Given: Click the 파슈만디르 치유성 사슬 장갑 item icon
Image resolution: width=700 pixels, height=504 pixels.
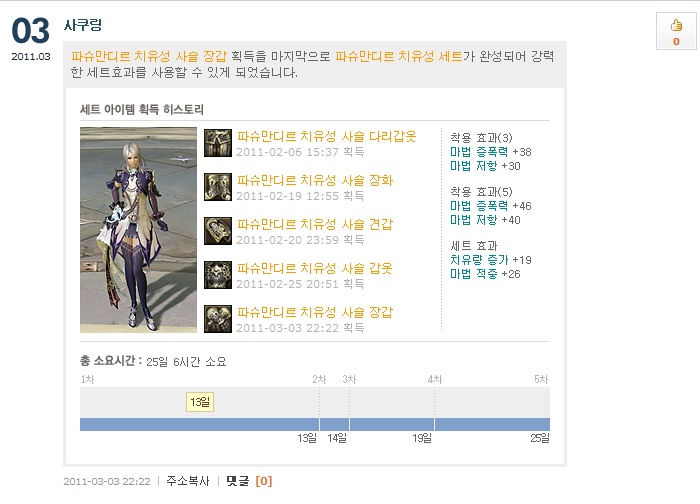Looking at the screenshot, I should (x=218, y=319).
